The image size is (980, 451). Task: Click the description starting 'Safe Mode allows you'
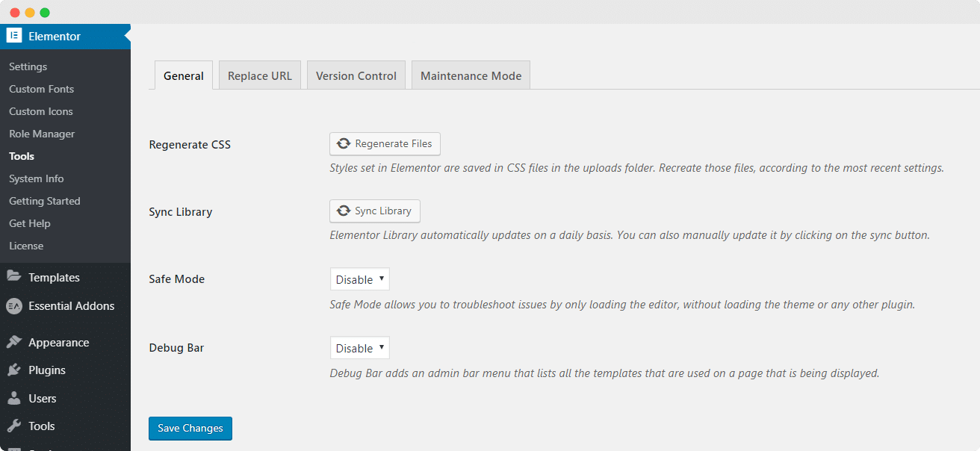(x=622, y=305)
